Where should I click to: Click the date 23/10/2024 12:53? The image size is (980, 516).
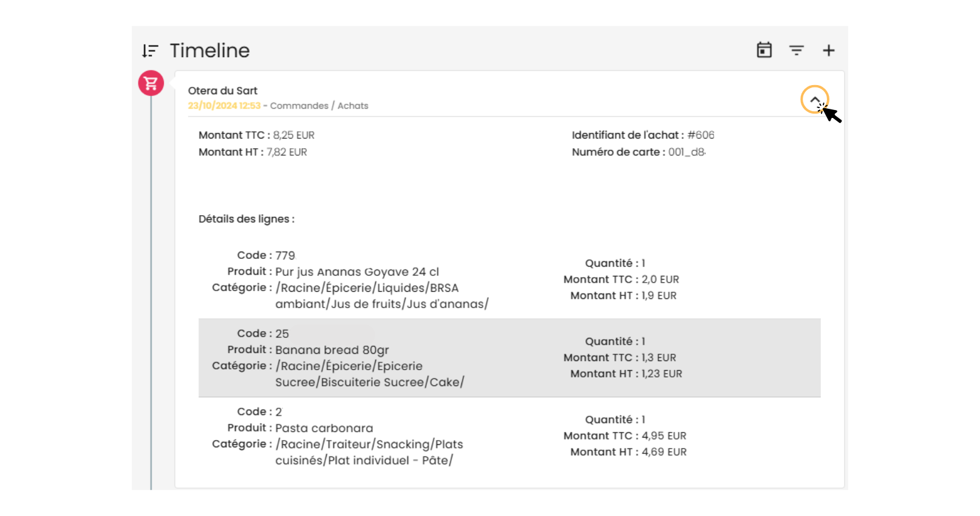point(224,106)
